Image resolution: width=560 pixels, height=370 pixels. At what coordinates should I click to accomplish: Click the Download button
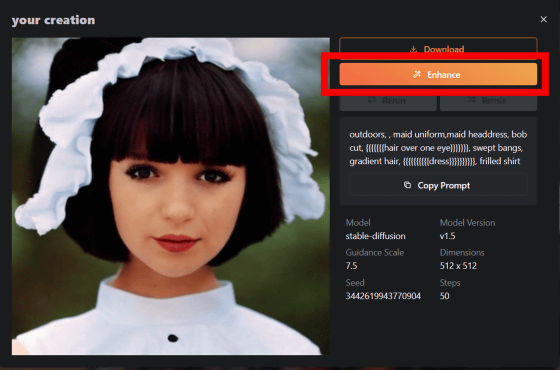[438, 48]
